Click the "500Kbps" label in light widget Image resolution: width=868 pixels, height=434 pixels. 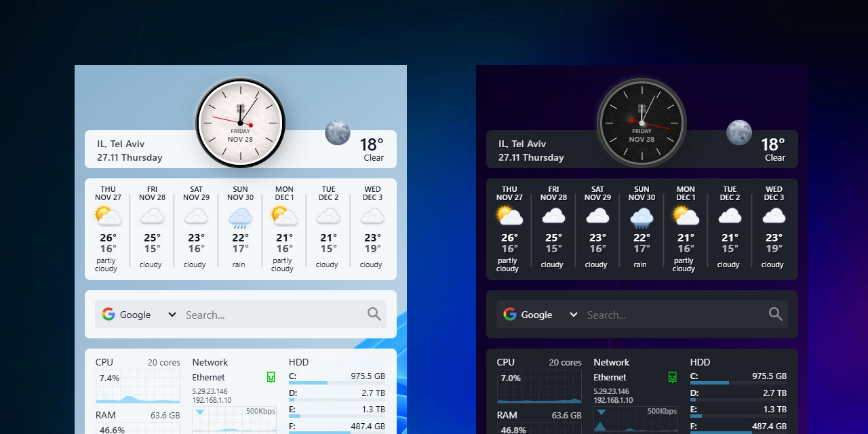coord(260,411)
